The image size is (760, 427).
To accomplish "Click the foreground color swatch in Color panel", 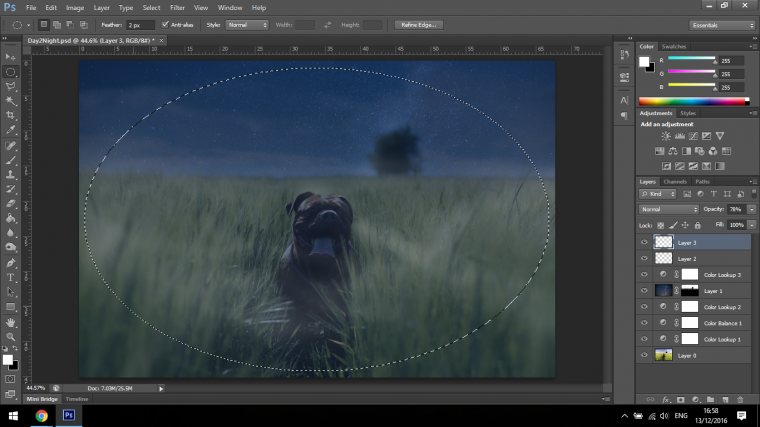I will [x=644, y=62].
